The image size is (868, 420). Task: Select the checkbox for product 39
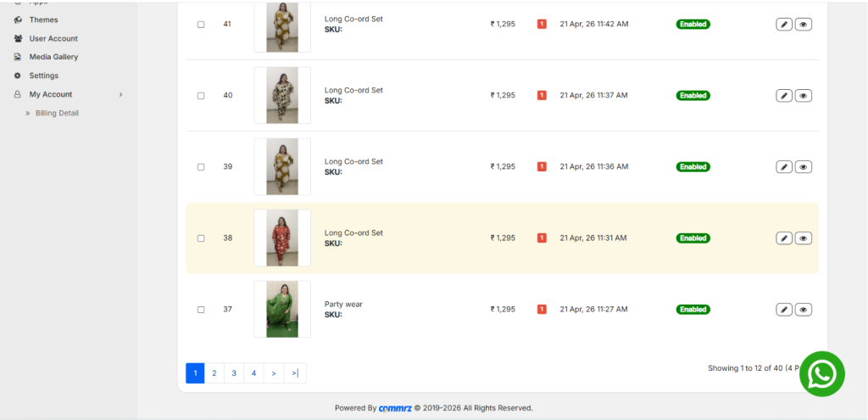point(201,167)
